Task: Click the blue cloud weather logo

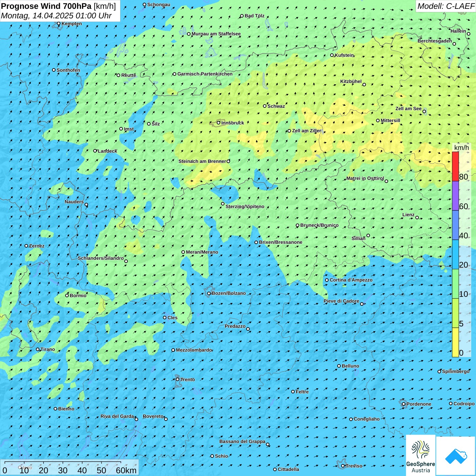Action: coord(456,456)
